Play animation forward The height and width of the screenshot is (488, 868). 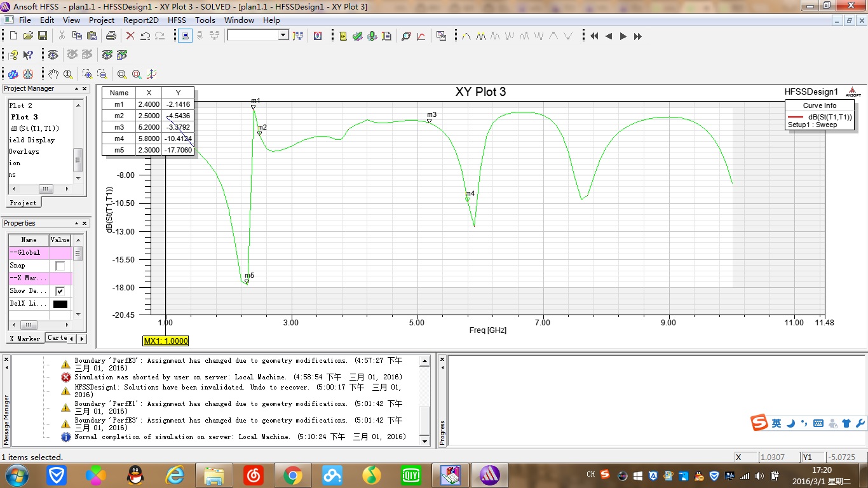point(623,36)
